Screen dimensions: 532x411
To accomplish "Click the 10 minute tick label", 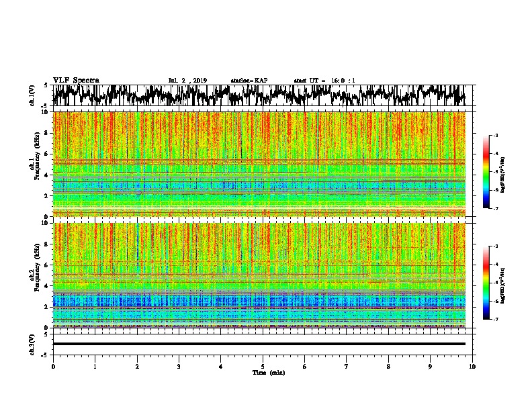I will pyautogui.click(x=472, y=367).
